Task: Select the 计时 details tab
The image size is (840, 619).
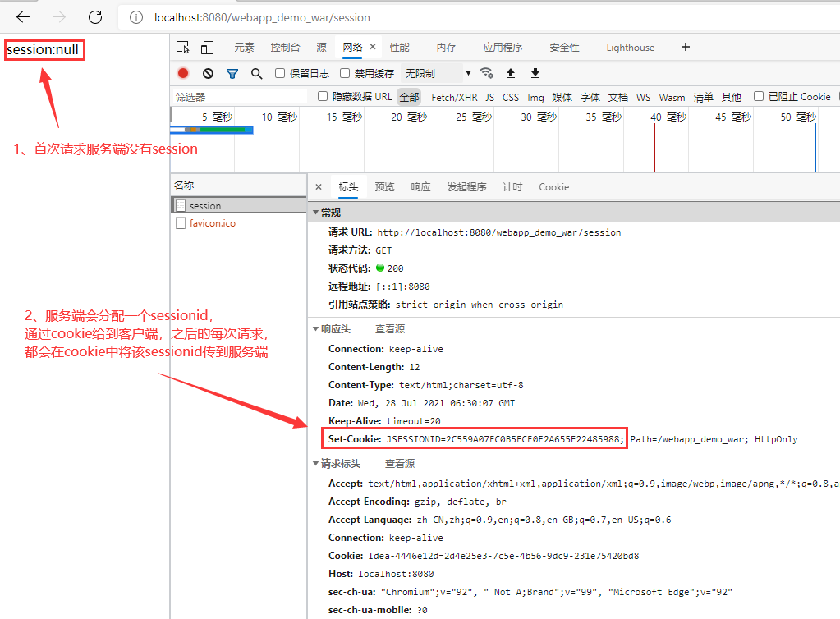Action: (512, 187)
